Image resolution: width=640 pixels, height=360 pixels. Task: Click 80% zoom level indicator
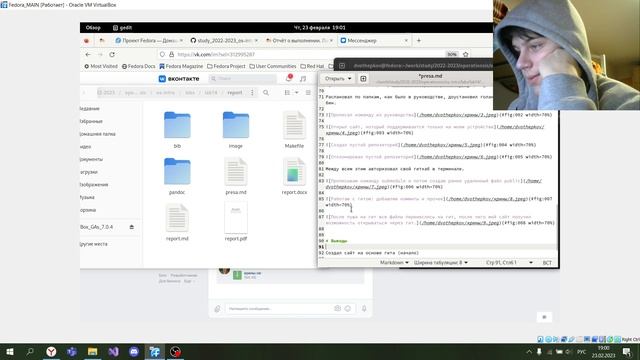(x=451, y=54)
